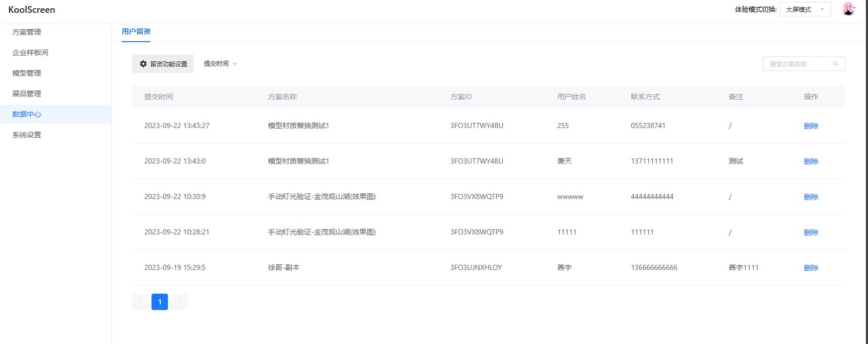Delete the record for user 萧天
The width and height of the screenshot is (868, 344).
[x=811, y=161]
